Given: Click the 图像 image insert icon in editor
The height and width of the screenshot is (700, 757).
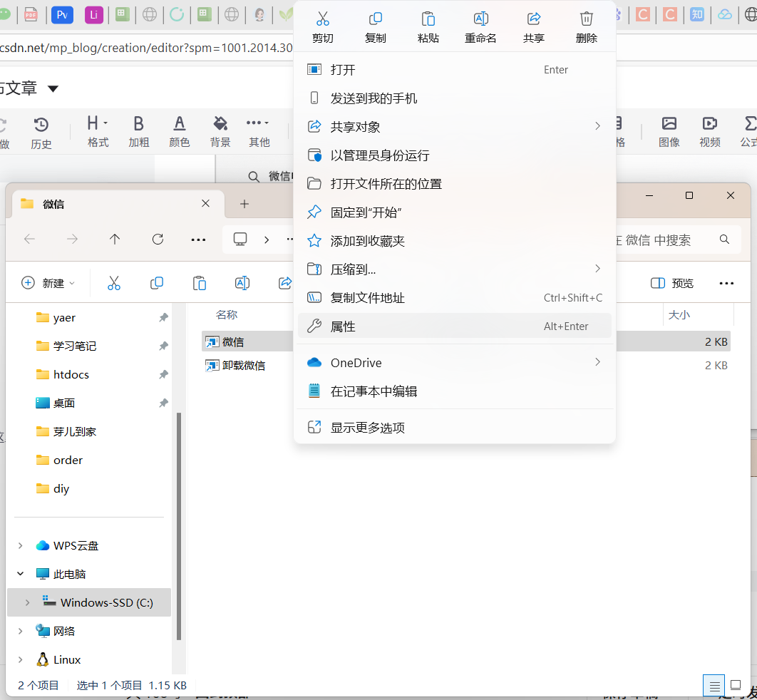Looking at the screenshot, I should pos(669,131).
